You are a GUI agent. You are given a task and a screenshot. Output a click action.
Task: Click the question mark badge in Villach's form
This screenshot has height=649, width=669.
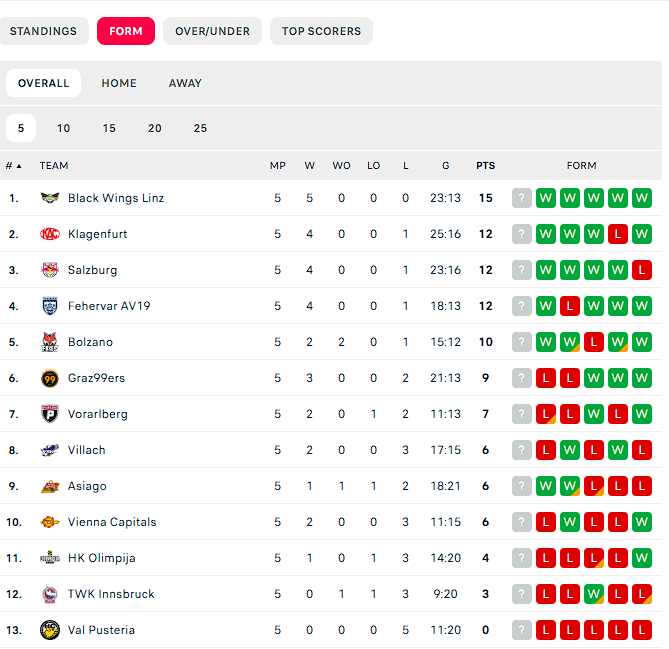(522, 450)
